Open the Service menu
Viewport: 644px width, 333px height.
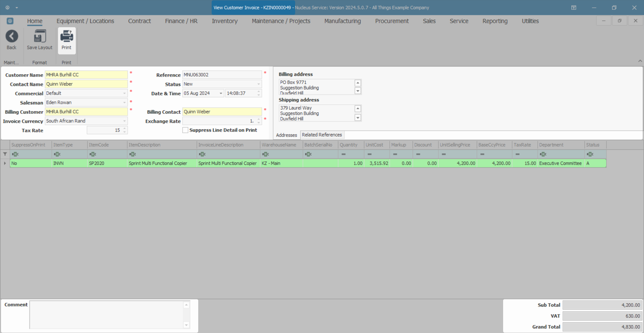459,21
